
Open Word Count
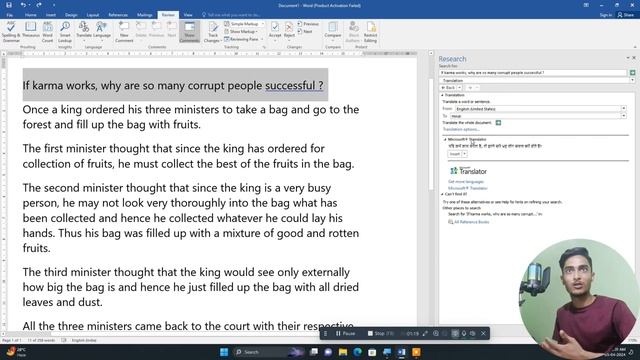[48, 32]
